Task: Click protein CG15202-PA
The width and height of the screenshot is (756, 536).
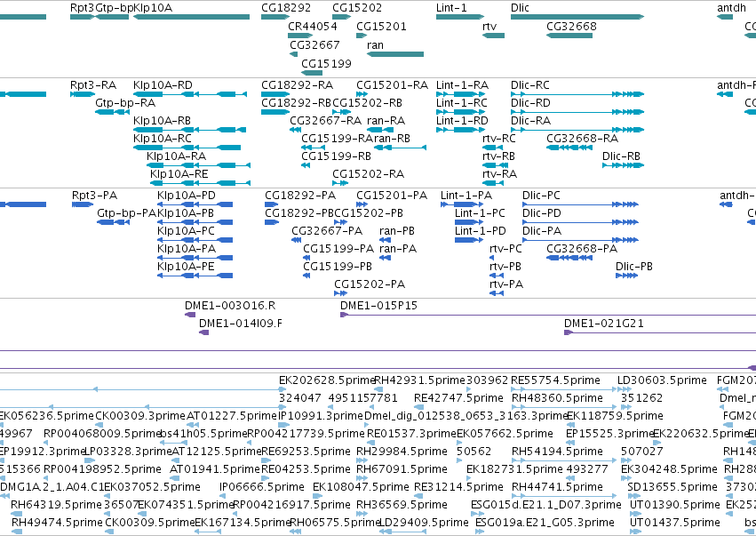Action: coord(340,293)
